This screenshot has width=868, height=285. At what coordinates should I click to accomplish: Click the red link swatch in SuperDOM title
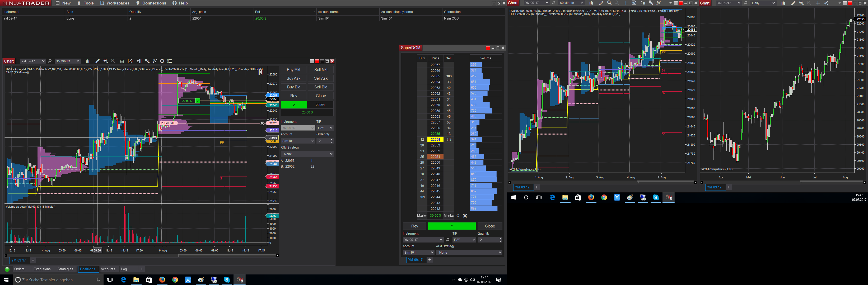pos(488,48)
